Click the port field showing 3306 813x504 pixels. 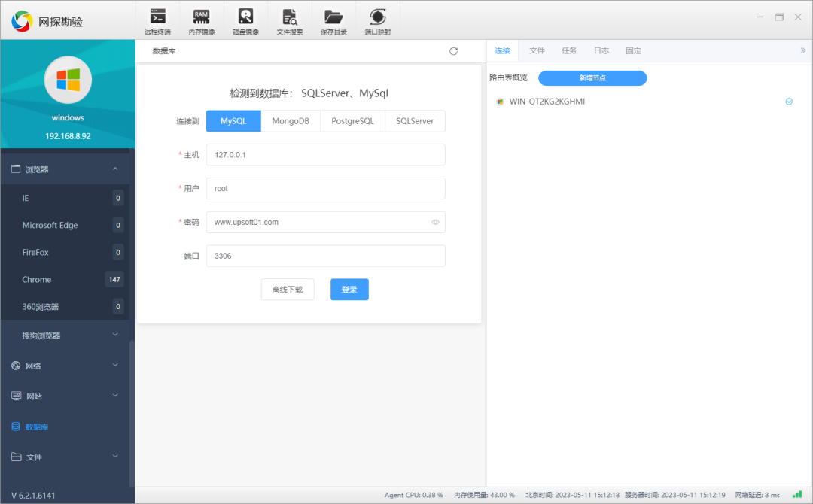tap(326, 256)
